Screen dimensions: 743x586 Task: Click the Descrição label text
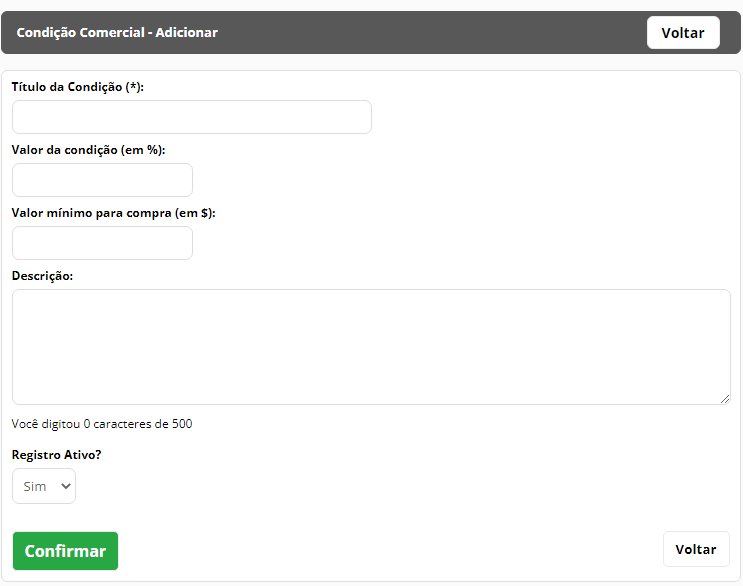42,276
